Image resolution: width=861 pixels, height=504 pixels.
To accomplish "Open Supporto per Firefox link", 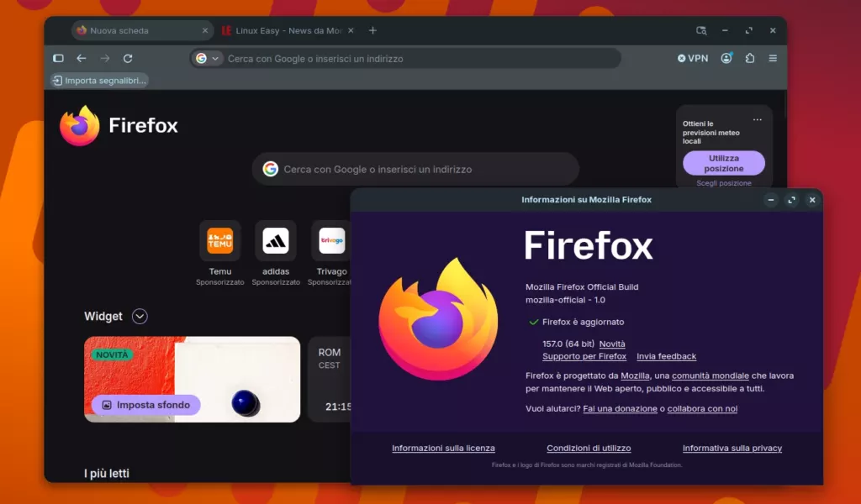I will [x=584, y=356].
